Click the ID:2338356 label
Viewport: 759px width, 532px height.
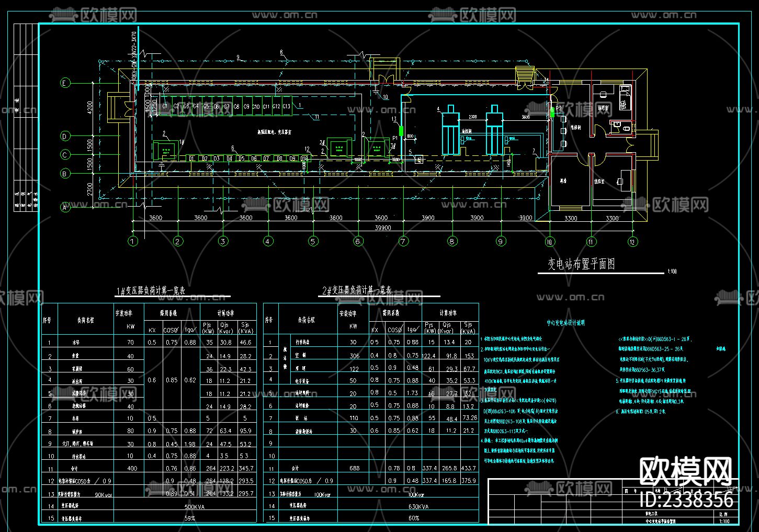coord(686,500)
